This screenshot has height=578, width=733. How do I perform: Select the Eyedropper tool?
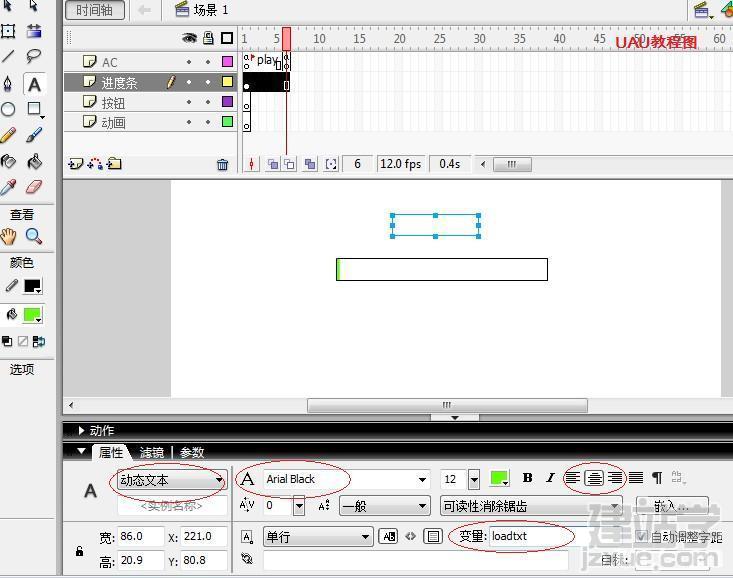pos(8,187)
